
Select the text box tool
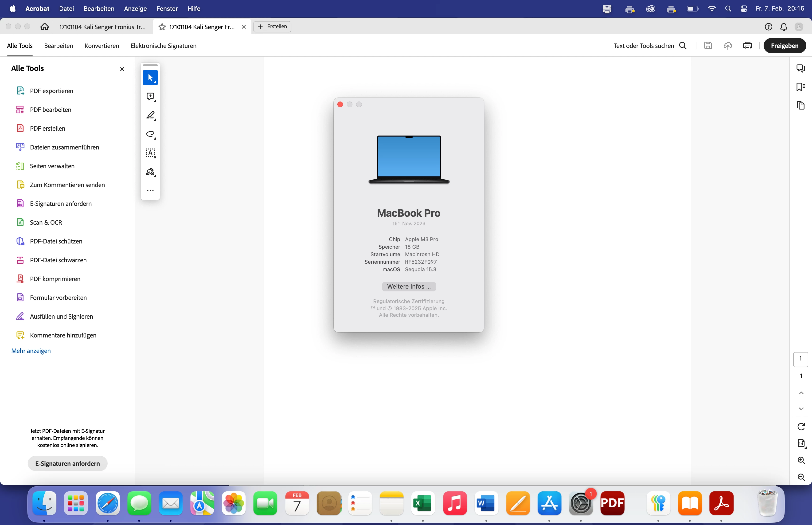pos(150,153)
